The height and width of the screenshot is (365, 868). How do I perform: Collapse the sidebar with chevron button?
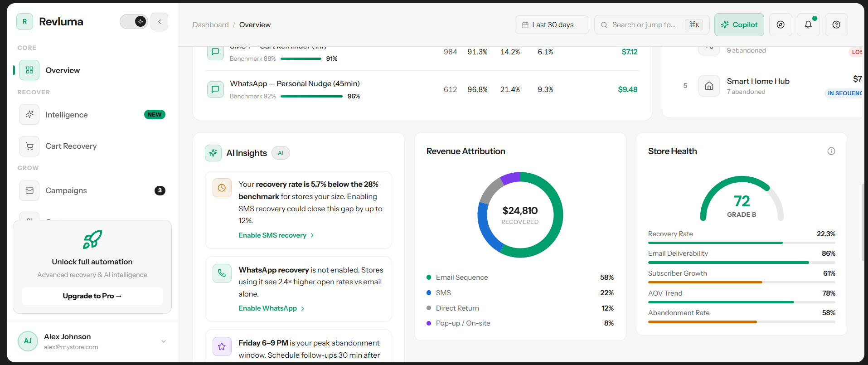point(160,21)
